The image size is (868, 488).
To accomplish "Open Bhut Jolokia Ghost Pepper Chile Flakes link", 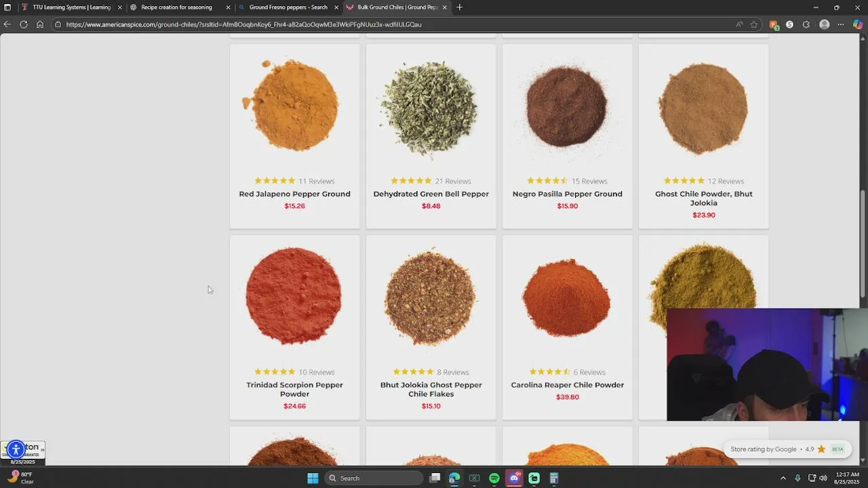I will [431, 389].
